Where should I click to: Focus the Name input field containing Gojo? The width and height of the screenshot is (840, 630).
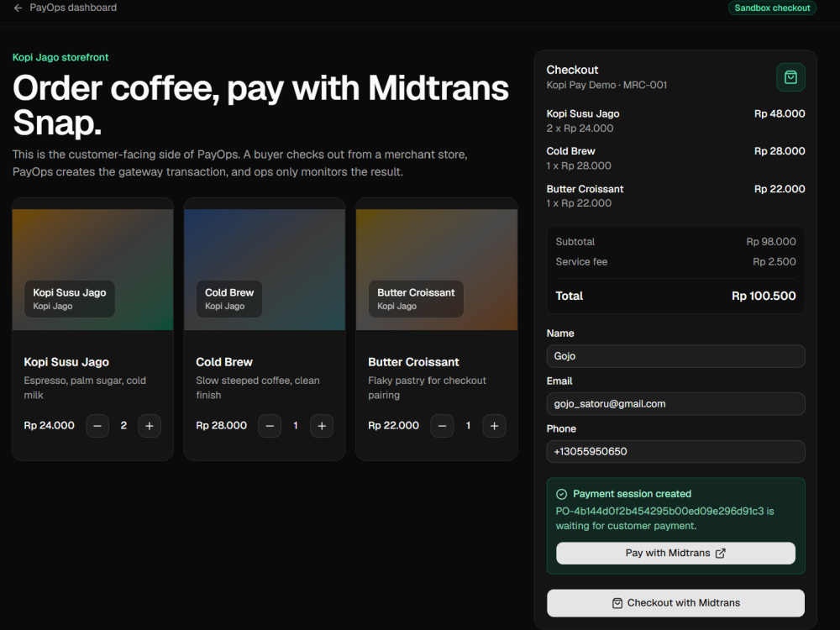675,356
